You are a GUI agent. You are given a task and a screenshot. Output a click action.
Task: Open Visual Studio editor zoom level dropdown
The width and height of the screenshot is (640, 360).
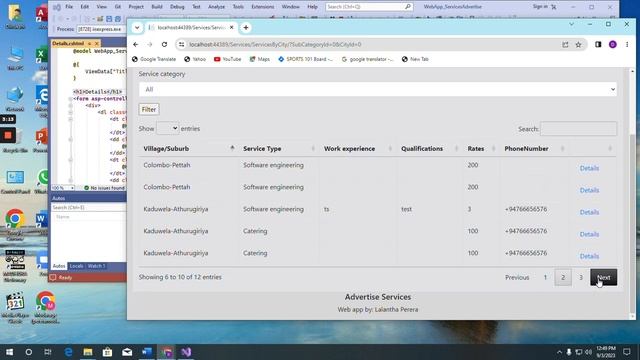click(63, 188)
